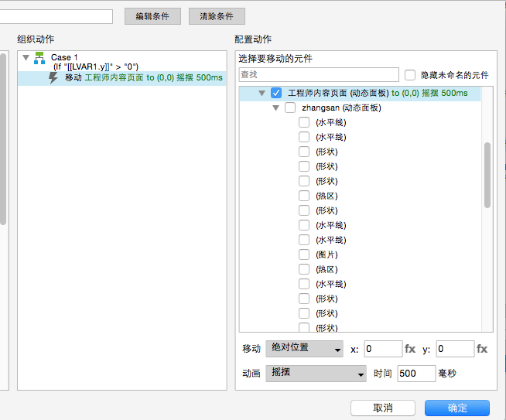Collapse 工程师内容页面 panel tree node

pyautogui.click(x=262, y=94)
